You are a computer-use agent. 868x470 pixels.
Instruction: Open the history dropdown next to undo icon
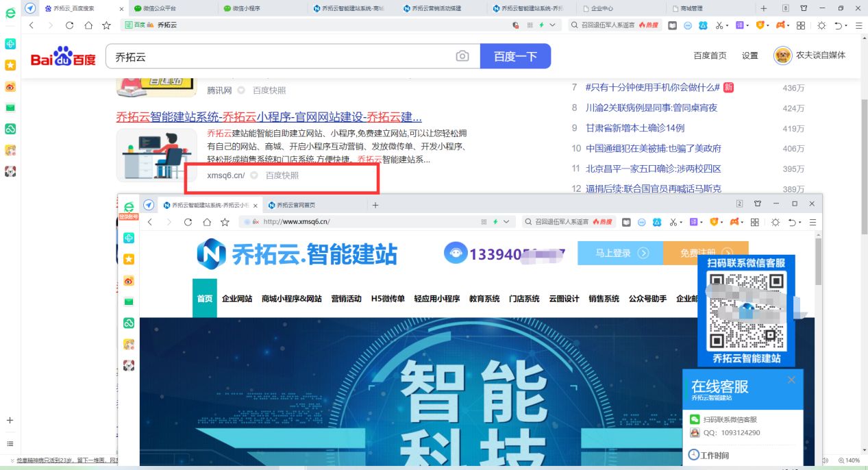pyautogui.click(x=847, y=26)
